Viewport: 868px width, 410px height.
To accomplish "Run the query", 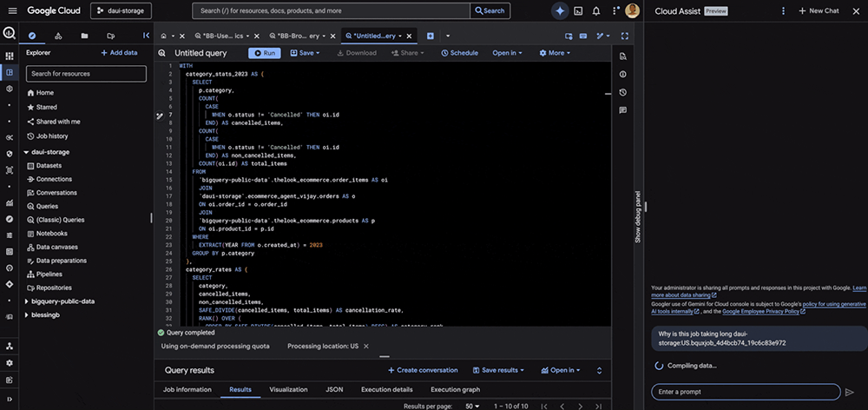I will (265, 53).
